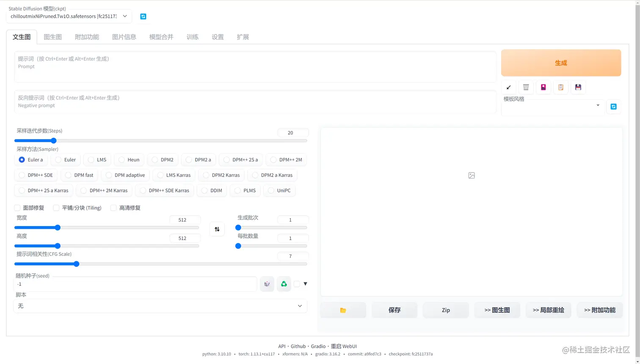
Task: Click the Steps number field showing 20
Action: 293,133
